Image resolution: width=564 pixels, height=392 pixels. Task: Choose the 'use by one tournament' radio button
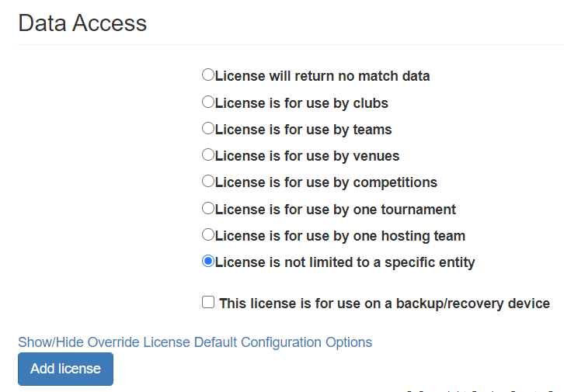207,208
